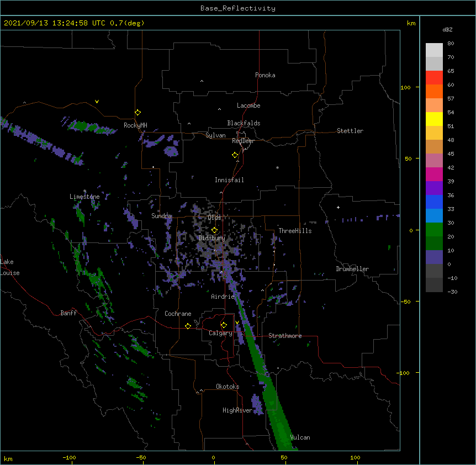Screen dimensions: 476x465
Task: Click the white asterisk marker east of Innisfail
Action: click(277, 168)
